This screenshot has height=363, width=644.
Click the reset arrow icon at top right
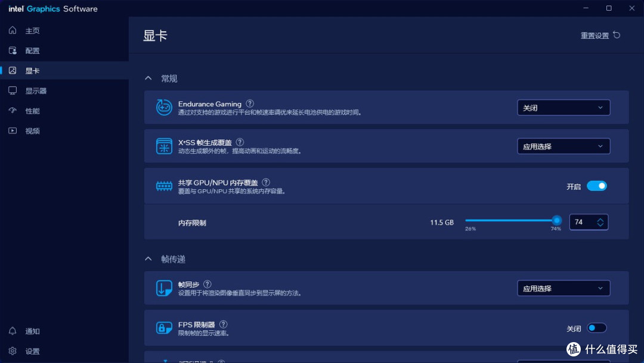coord(617,35)
